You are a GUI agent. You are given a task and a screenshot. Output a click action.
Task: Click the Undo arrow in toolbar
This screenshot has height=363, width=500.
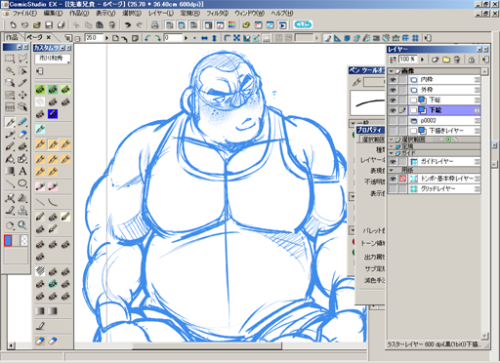128,25
